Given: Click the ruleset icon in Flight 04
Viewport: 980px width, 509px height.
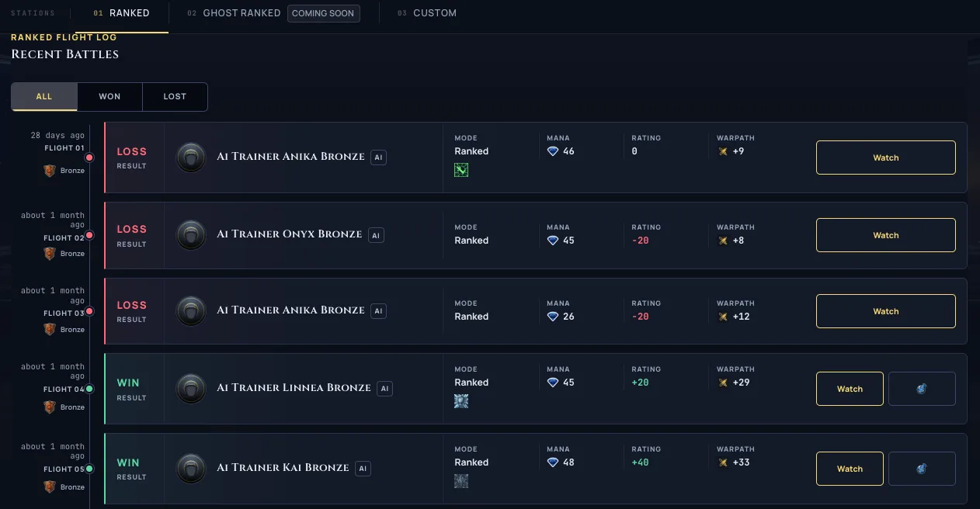Looking at the screenshot, I should [x=461, y=400].
